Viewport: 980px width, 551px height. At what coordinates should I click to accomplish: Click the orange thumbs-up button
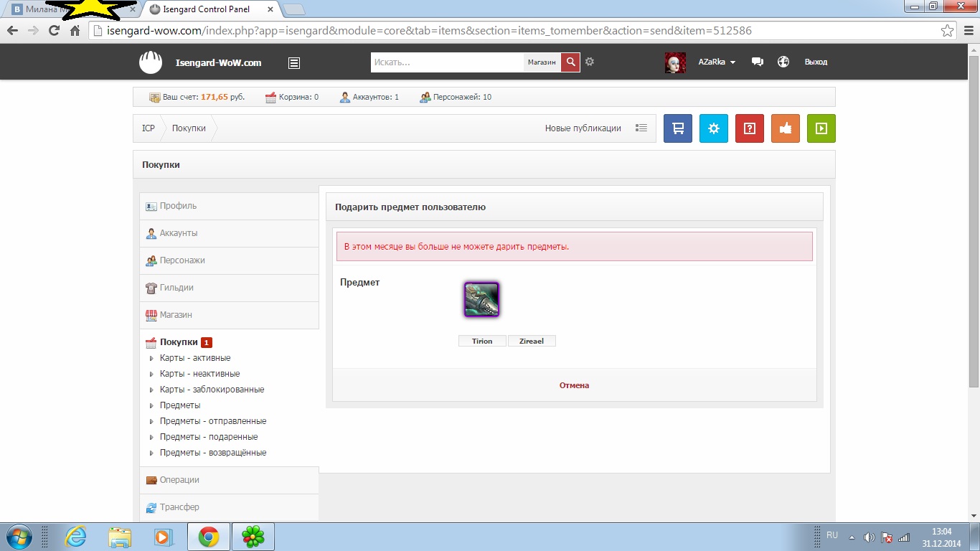coord(785,128)
